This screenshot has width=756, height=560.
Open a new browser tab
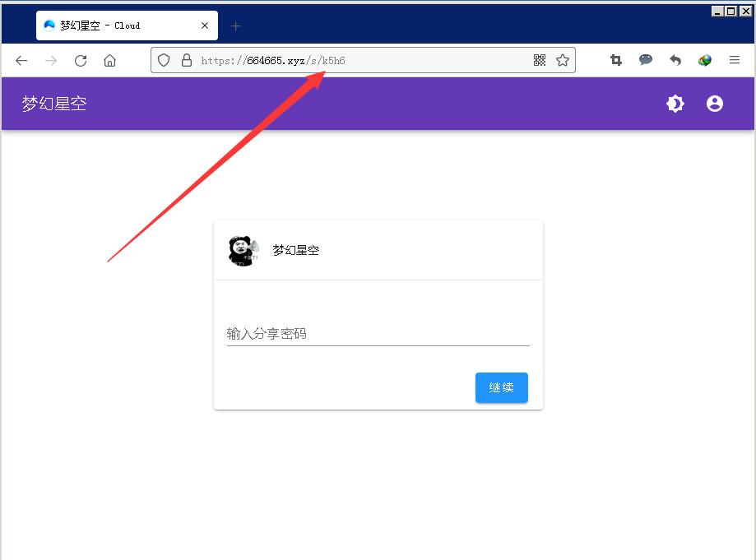point(236,25)
